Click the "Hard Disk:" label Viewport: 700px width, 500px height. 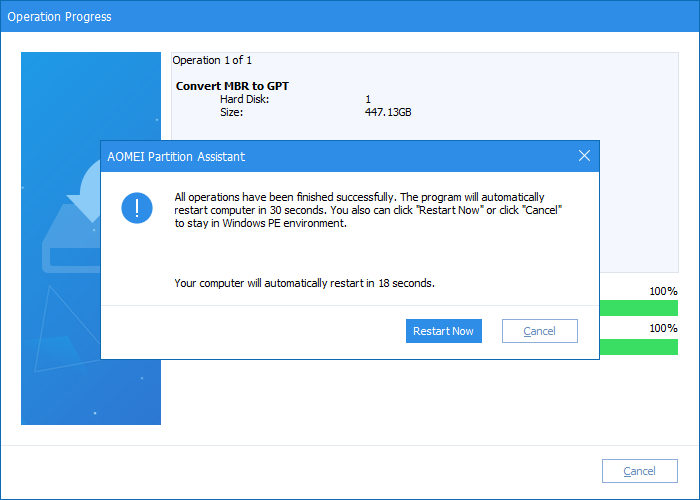click(245, 99)
